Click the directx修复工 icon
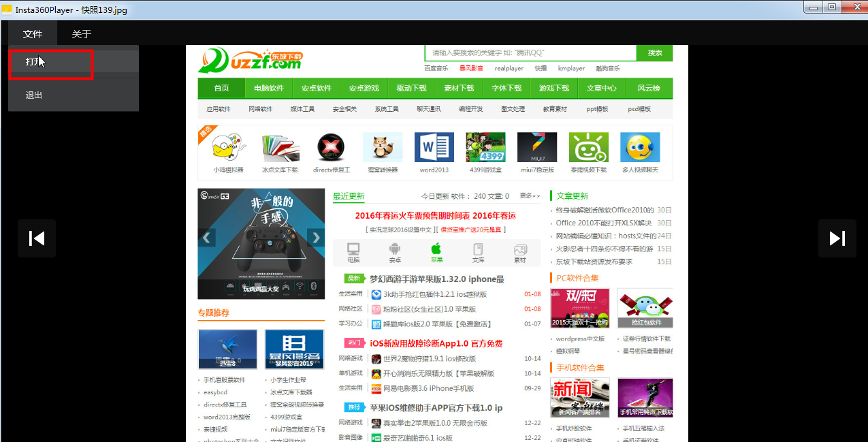 tap(331, 147)
